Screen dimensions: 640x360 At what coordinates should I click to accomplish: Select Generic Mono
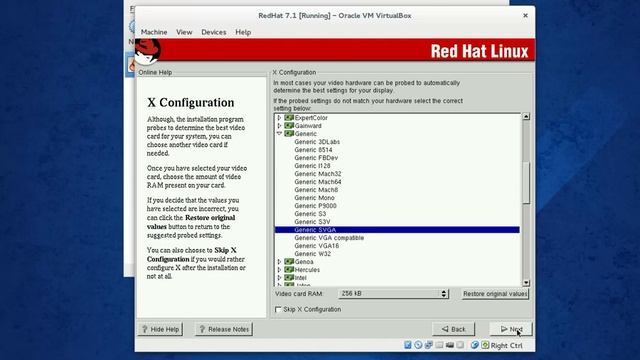coord(314,198)
